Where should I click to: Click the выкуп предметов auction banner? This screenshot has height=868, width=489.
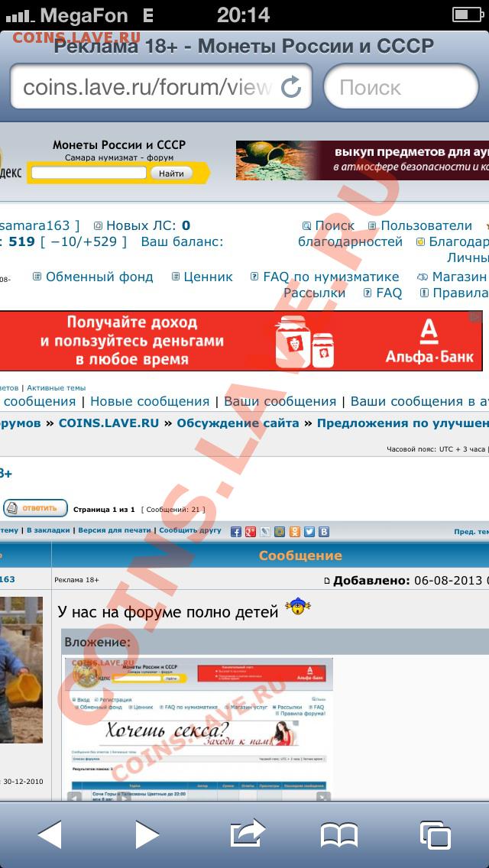[x=362, y=160]
